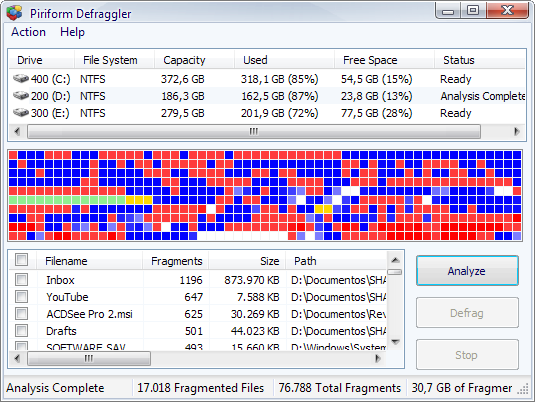The height and width of the screenshot is (402, 535).
Task: Click the 77,5 GB (28%) free space value
Action: pos(377,113)
